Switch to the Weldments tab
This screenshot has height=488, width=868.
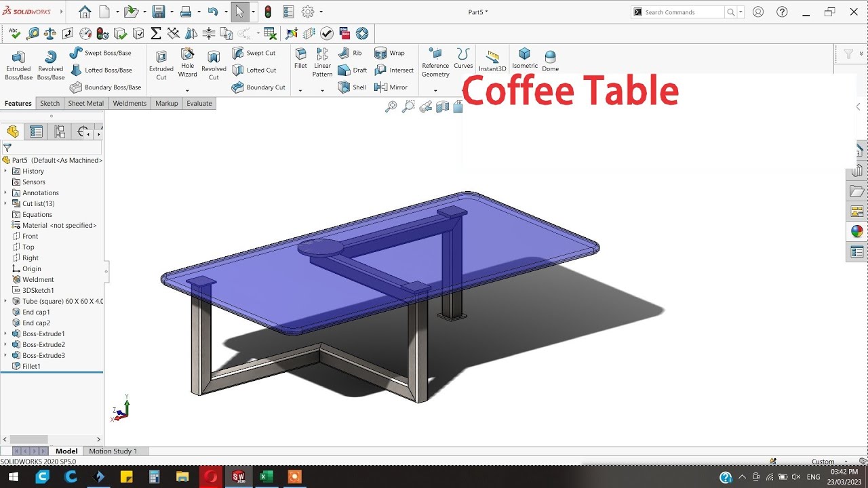tap(130, 103)
